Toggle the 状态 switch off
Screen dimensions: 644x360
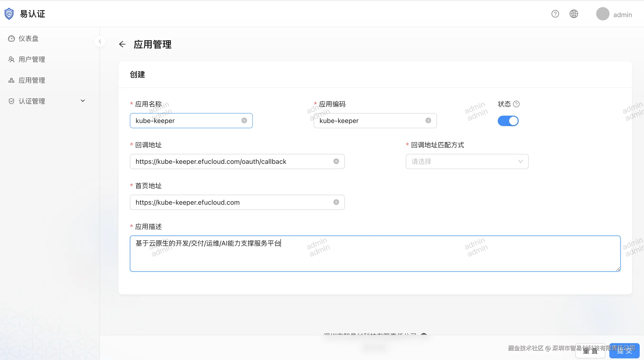pyautogui.click(x=508, y=121)
